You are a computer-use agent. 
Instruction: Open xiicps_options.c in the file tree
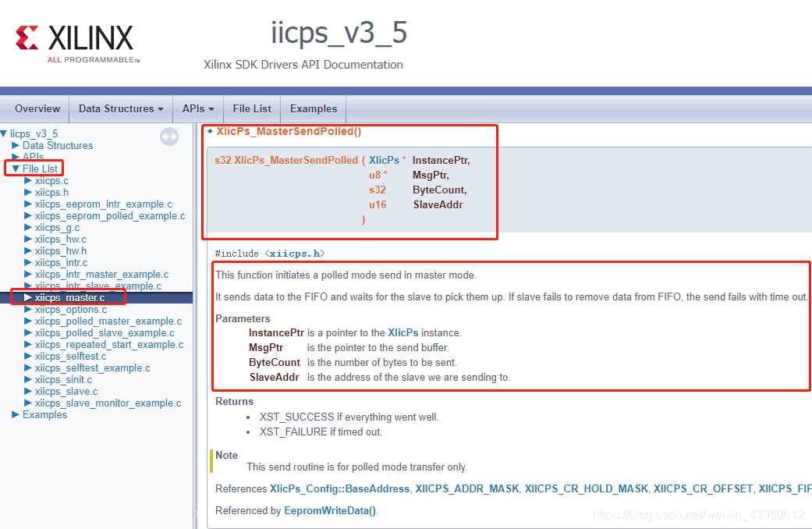click(x=70, y=309)
